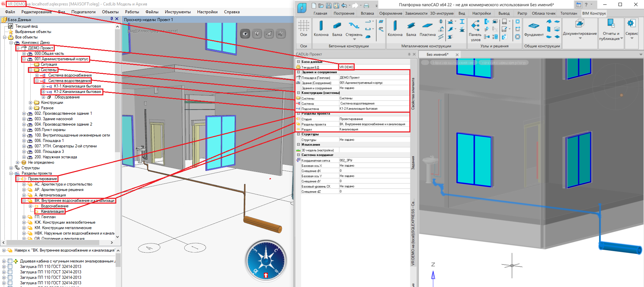Click the Без имени6* document tab
This screenshot has width=644, height=287.
tap(438, 54)
